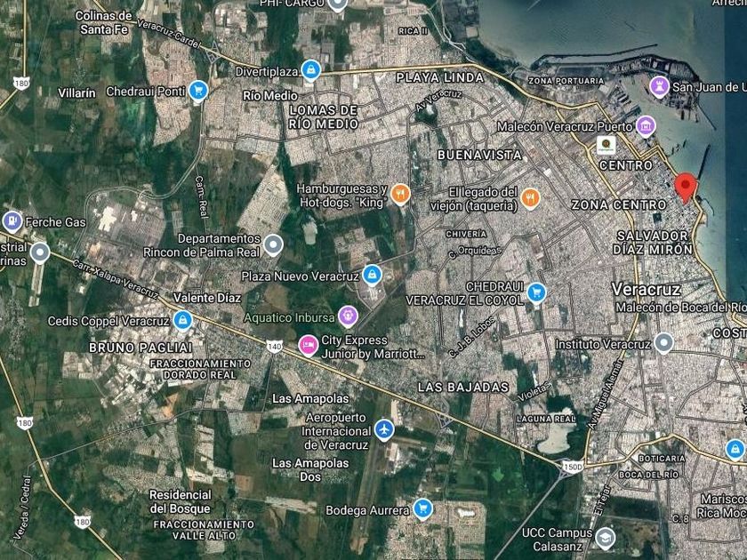Click the Instituto Veracruz location marker

[x=663, y=343]
